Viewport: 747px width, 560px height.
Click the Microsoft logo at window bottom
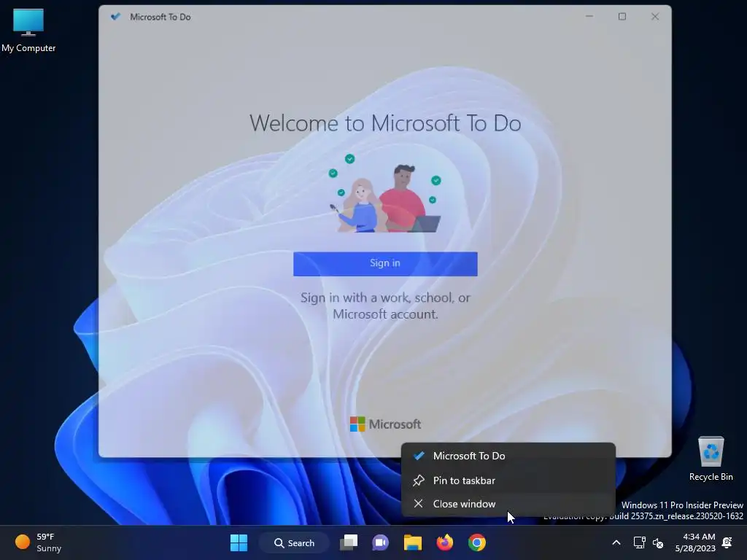tap(385, 424)
